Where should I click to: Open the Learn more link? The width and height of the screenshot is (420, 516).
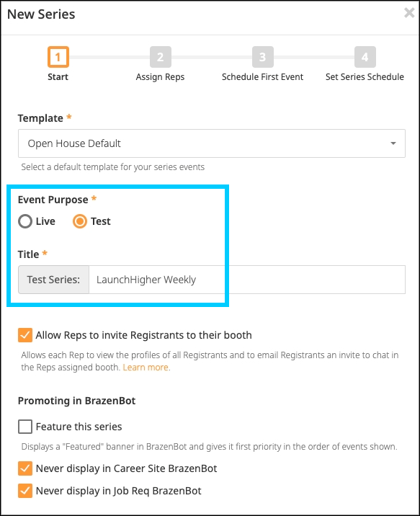[x=146, y=368]
